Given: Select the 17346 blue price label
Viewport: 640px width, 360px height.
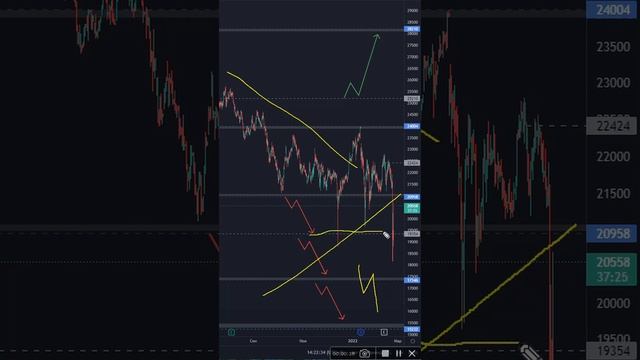Looking at the screenshot, I should click(x=411, y=280).
